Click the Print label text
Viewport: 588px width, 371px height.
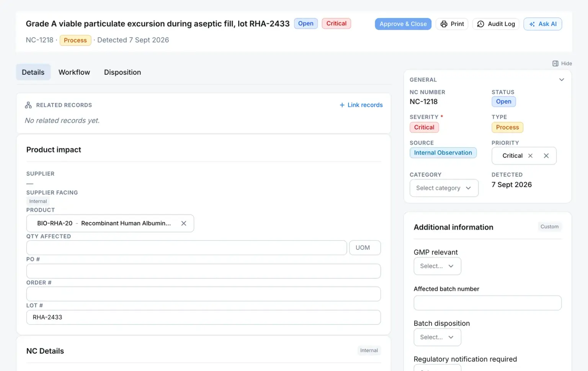coord(457,24)
